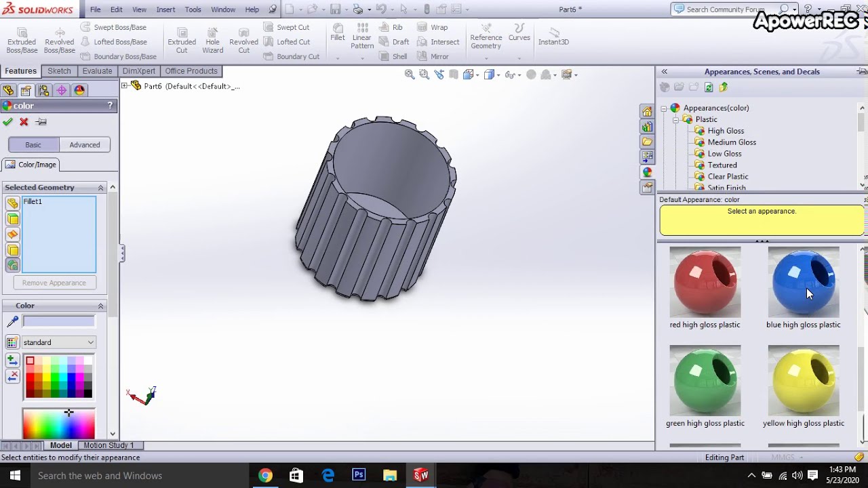Image resolution: width=868 pixels, height=488 pixels.
Task: Open the Linear Pattern tool
Action: 362,36
